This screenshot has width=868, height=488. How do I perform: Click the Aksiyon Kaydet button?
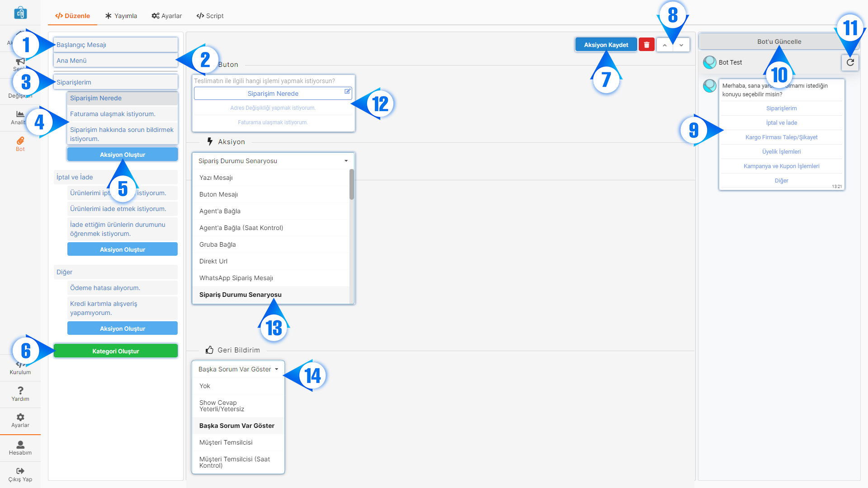606,45
